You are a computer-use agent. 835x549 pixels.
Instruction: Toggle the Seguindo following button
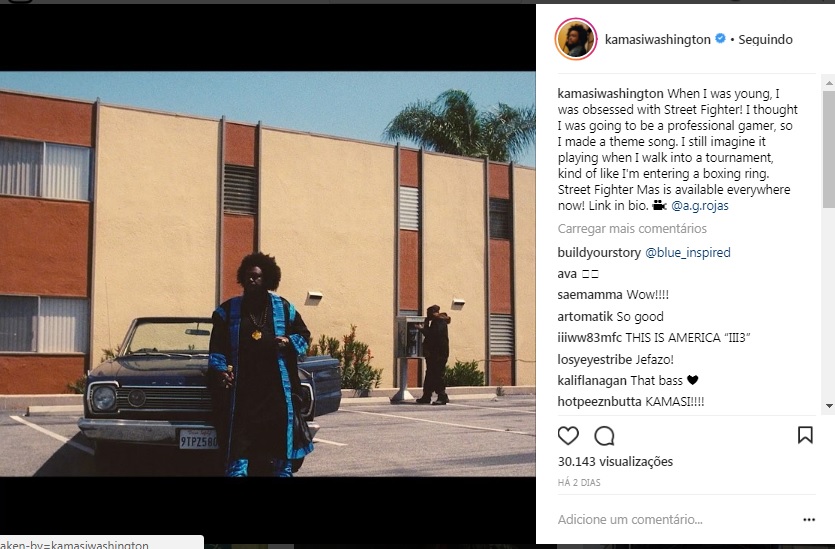point(765,39)
